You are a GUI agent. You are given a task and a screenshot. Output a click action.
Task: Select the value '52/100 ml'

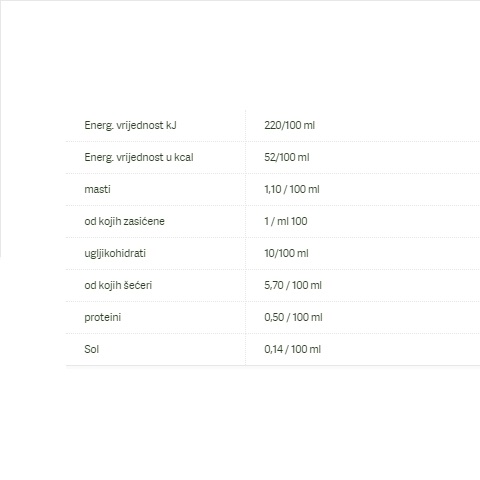coord(287,157)
